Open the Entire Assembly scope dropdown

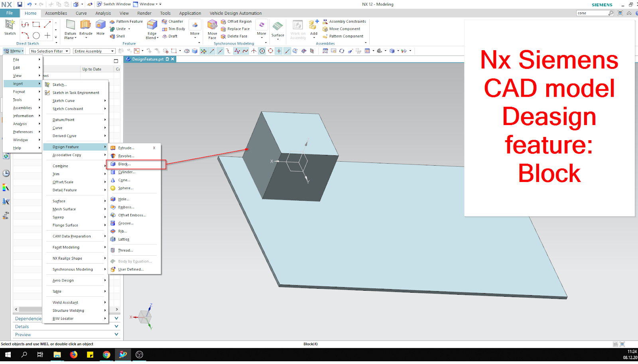tap(94, 51)
